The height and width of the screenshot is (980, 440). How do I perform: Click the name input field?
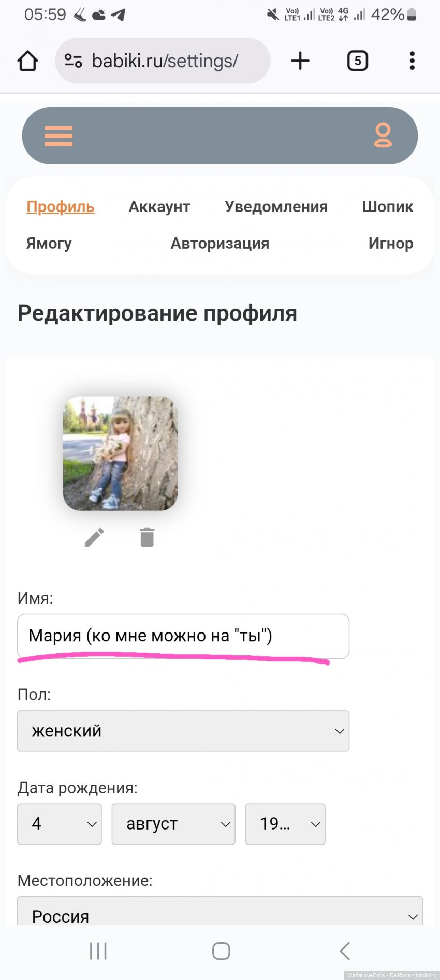coord(183,636)
